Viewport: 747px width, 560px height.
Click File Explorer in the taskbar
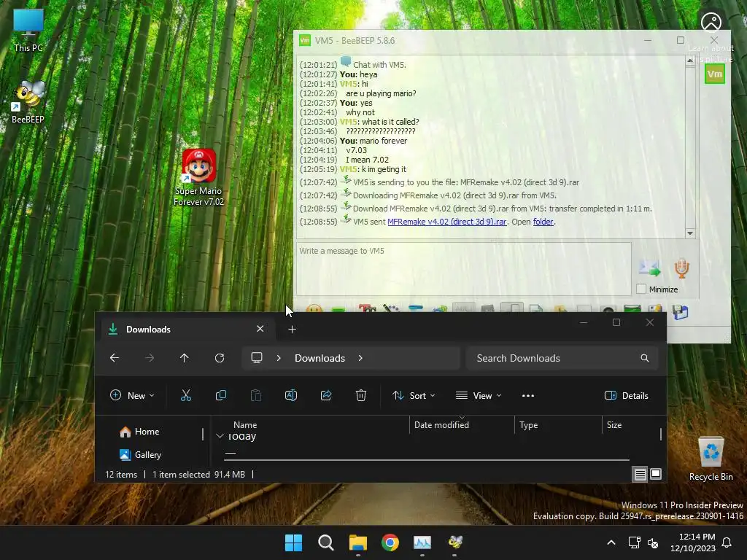tap(357, 542)
